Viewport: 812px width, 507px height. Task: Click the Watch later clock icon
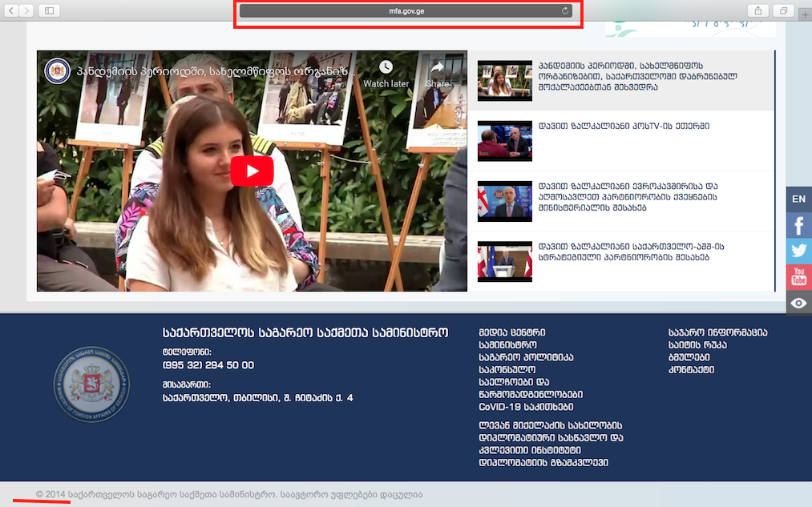click(x=386, y=68)
